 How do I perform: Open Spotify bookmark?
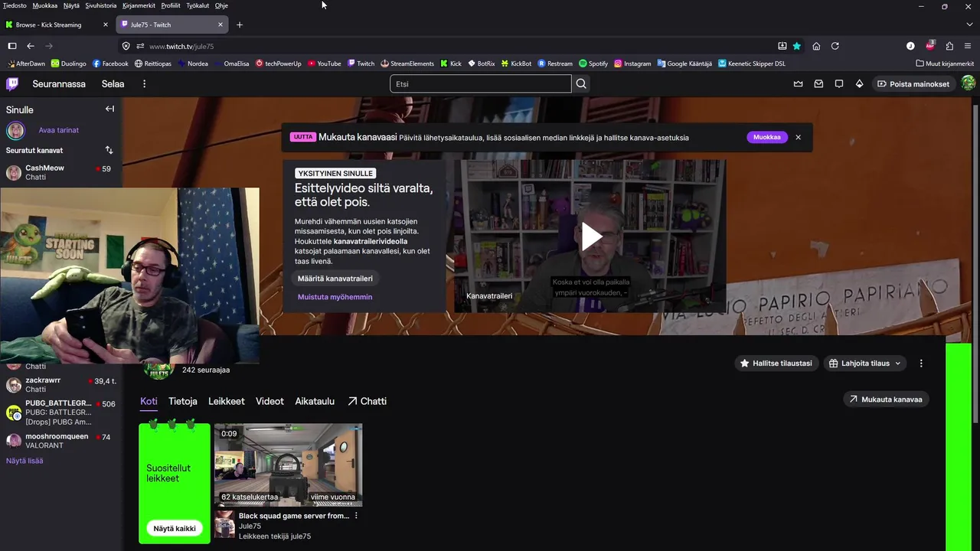click(593, 64)
